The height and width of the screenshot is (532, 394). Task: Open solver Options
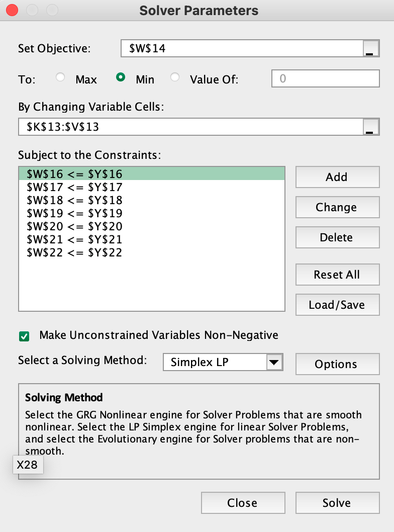(337, 364)
